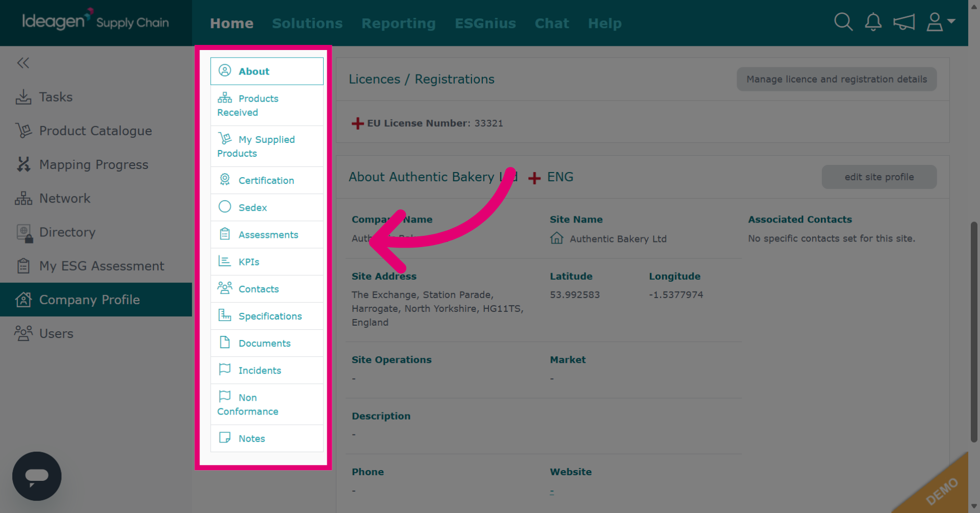This screenshot has width=980, height=513.
Task: Click the Directory locked-globe icon
Action: point(24,233)
